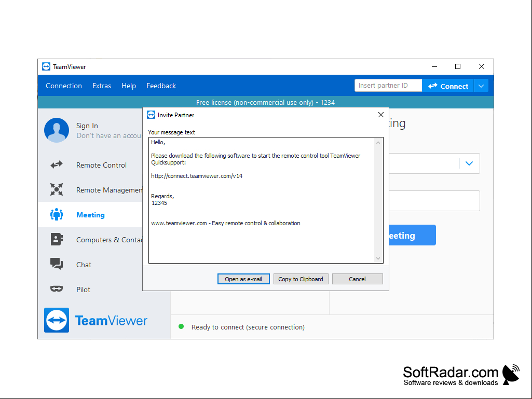Click the 'Hello,' line in message
532x399 pixels.
pyautogui.click(x=158, y=142)
